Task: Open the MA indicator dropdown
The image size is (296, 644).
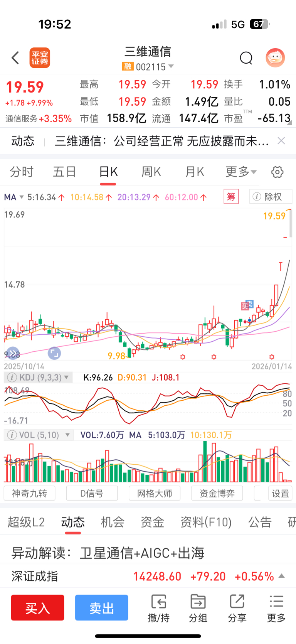Action: 14,197
